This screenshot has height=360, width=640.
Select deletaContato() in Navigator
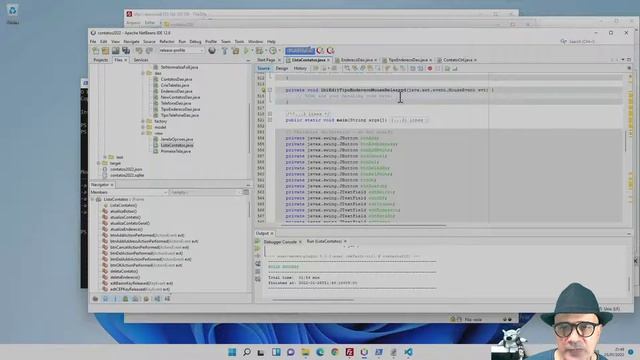(124, 271)
